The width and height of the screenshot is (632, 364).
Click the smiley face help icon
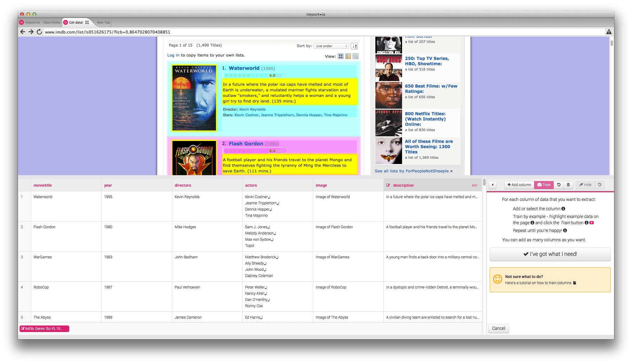click(x=497, y=279)
